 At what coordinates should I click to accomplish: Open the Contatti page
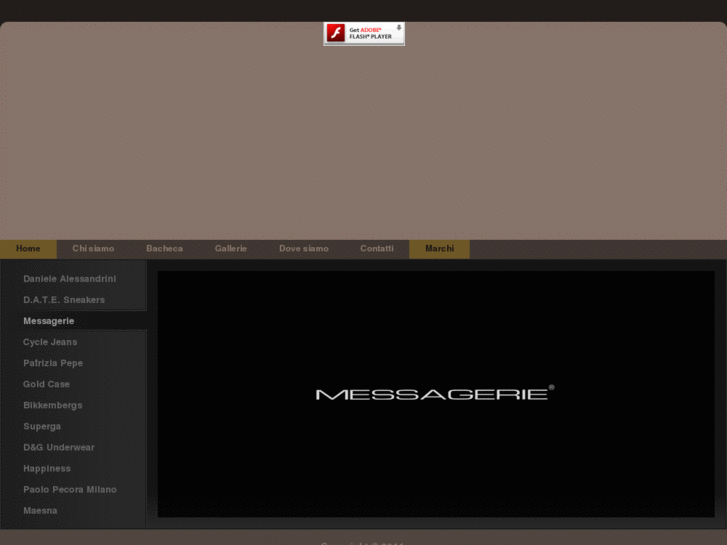point(377,249)
